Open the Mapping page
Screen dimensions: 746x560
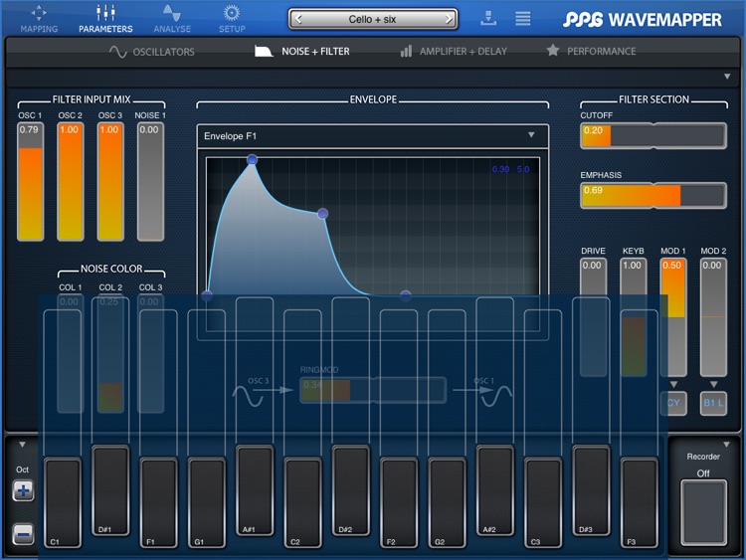[39, 19]
